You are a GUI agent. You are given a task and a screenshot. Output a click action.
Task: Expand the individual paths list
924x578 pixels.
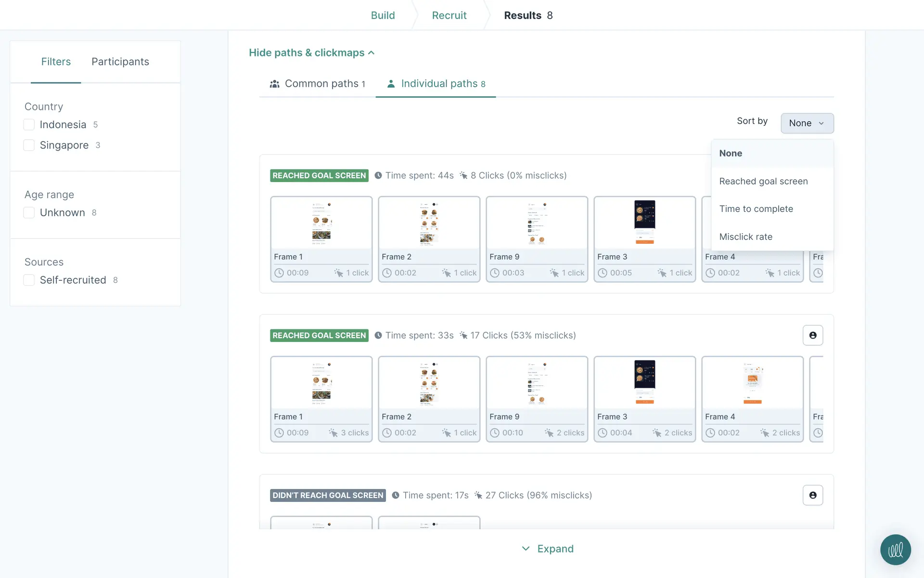click(547, 549)
